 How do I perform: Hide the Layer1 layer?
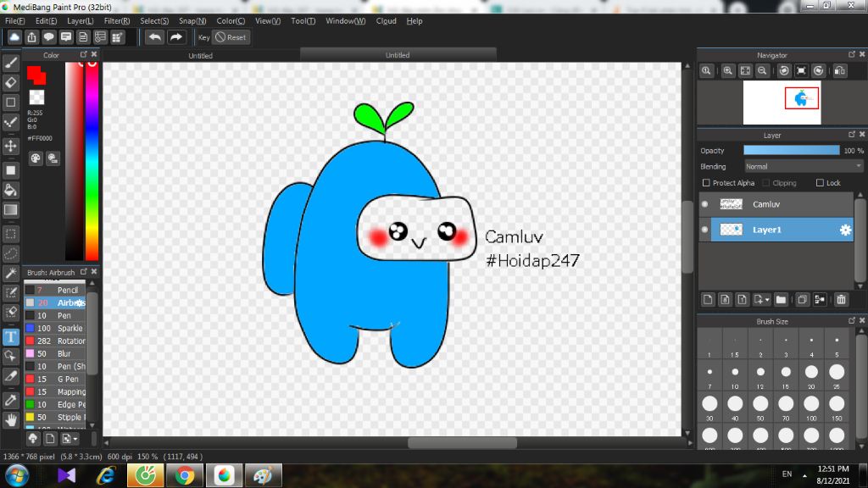[x=704, y=230]
